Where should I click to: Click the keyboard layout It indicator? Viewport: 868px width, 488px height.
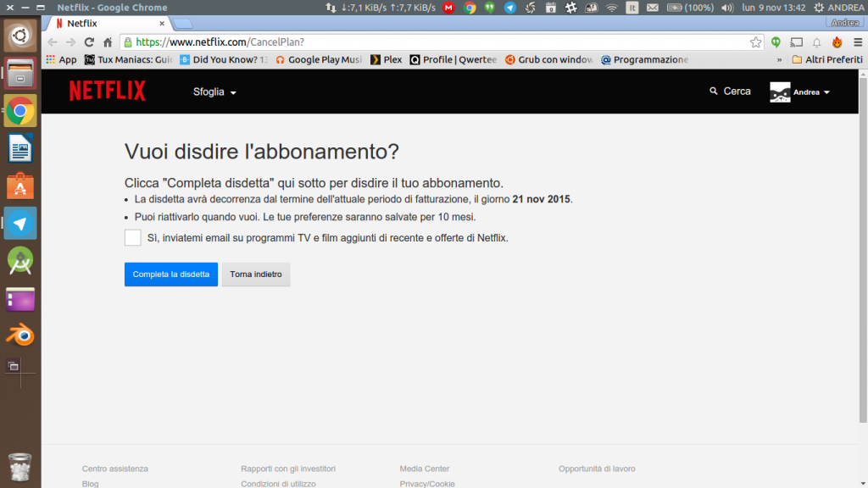pyautogui.click(x=632, y=8)
